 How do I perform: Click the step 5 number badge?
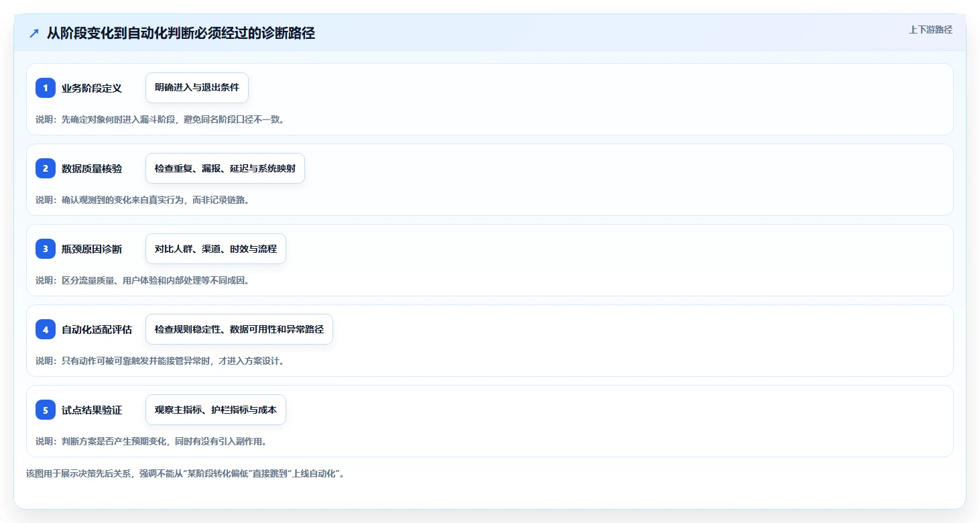point(46,410)
